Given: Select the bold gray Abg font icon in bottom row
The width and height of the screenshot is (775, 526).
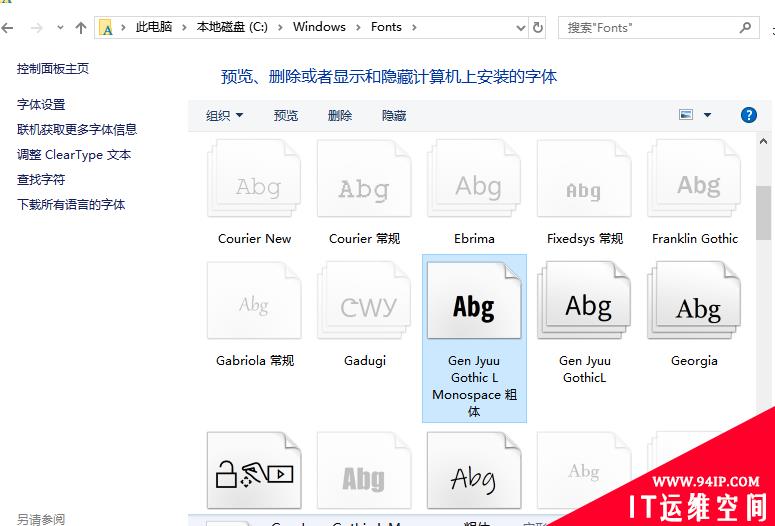Looking at the screenshot, I should point(364,471).
